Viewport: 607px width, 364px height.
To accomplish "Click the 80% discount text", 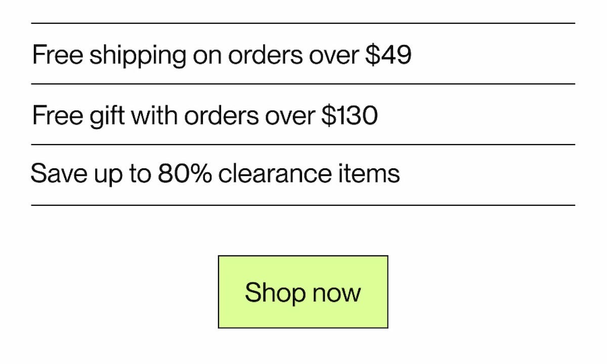I will pos(185,173).
